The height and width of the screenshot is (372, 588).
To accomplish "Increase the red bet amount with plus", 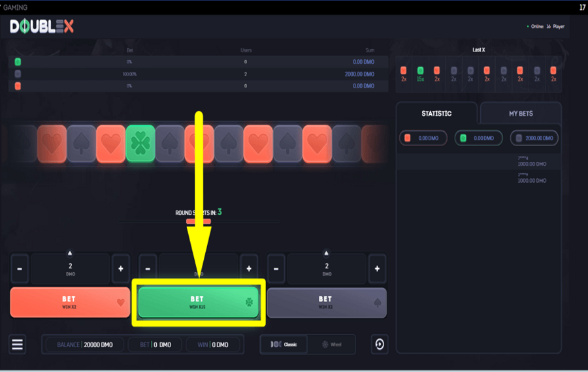I will pos(120,269).
